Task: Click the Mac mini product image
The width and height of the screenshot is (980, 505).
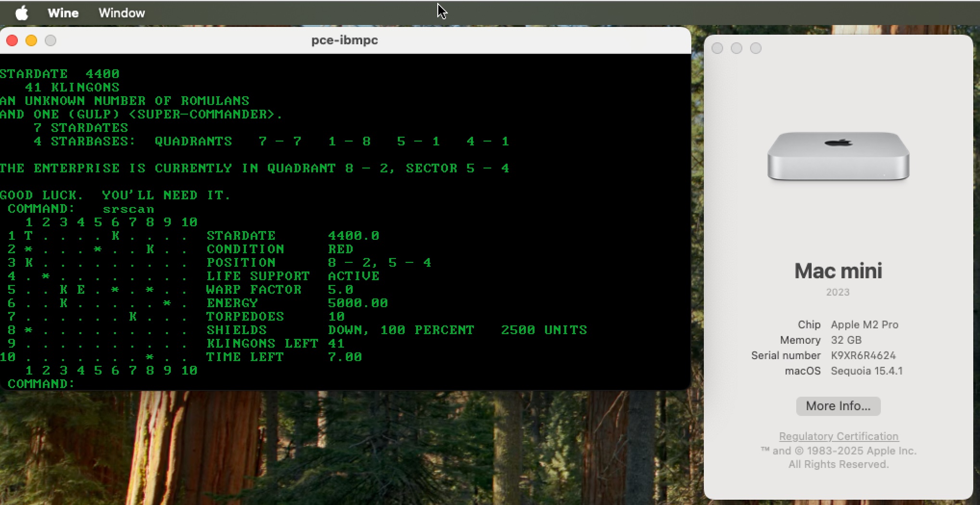Action: point(838,156)
